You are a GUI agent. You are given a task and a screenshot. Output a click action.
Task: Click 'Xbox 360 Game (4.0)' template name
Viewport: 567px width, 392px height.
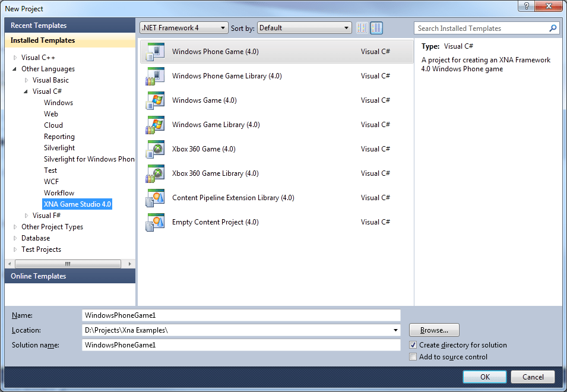(204, 149)
